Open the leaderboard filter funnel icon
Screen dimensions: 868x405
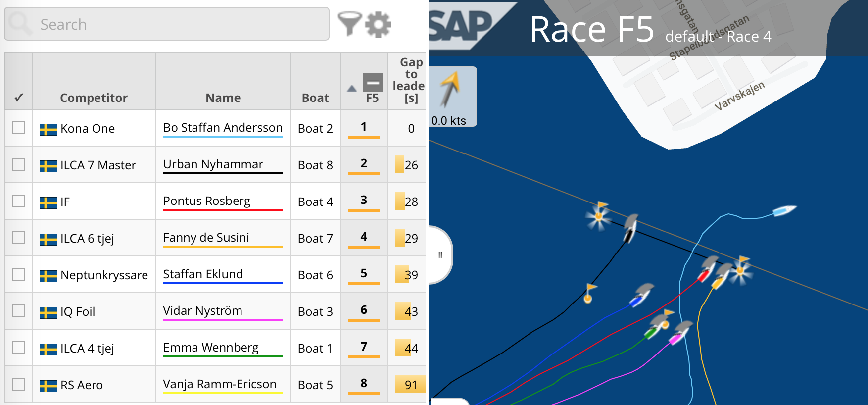coord(349,24)
